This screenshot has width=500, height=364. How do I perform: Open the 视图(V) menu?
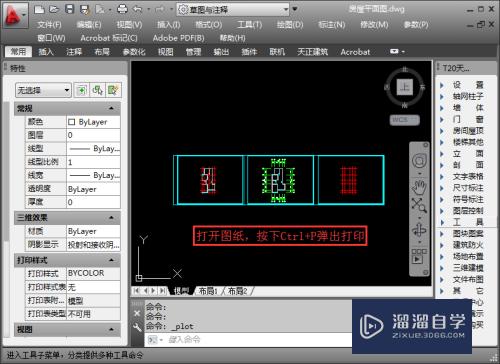129,25
